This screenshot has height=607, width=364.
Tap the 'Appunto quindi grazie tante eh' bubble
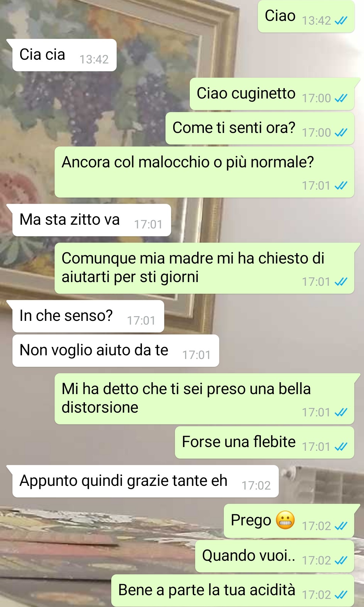146,481
